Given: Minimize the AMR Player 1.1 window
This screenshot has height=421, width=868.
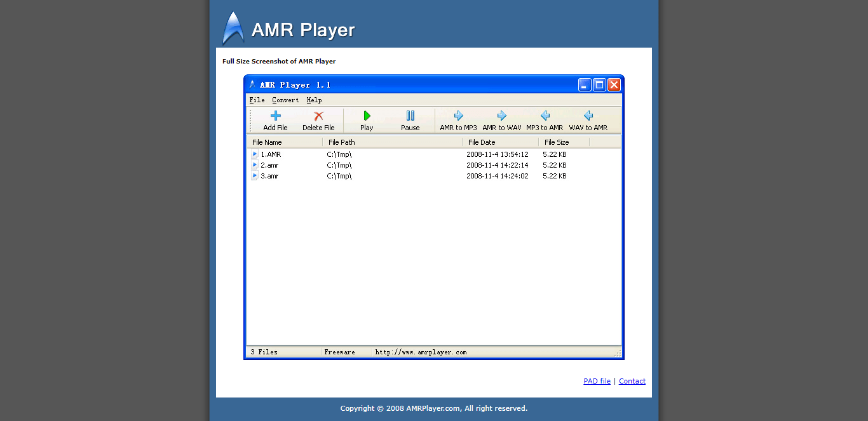Looking at the screenshot, I should coord(585,85).
